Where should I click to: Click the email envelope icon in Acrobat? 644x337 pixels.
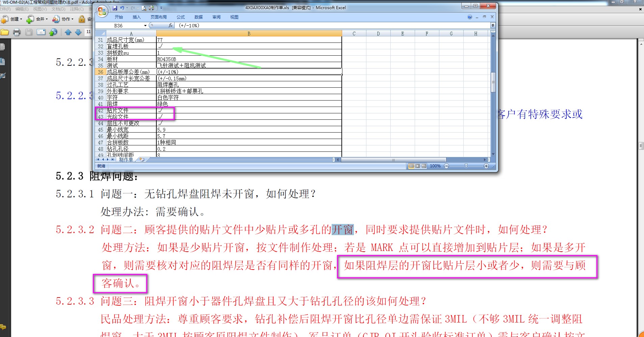click(41, 32)
